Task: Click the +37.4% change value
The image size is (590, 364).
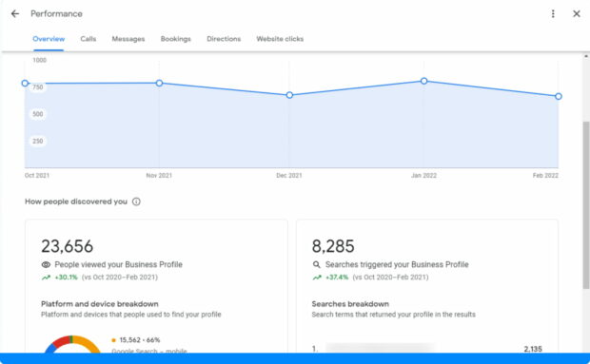Action: 337,278
